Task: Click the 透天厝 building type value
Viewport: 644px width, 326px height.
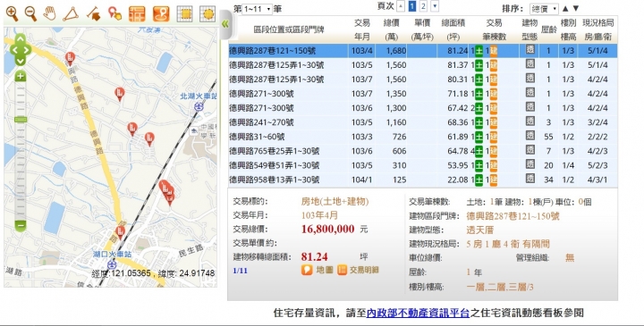Action: tap(480, 230)
